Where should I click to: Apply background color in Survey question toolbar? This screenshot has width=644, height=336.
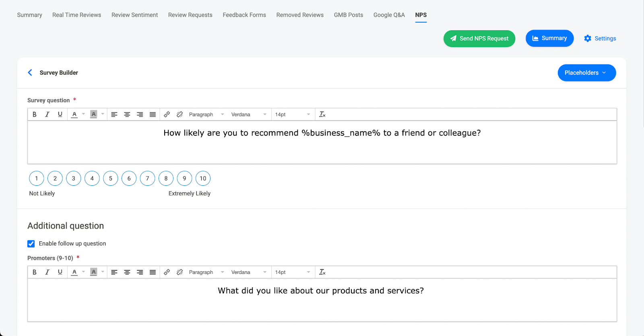[x=94, y=114]
